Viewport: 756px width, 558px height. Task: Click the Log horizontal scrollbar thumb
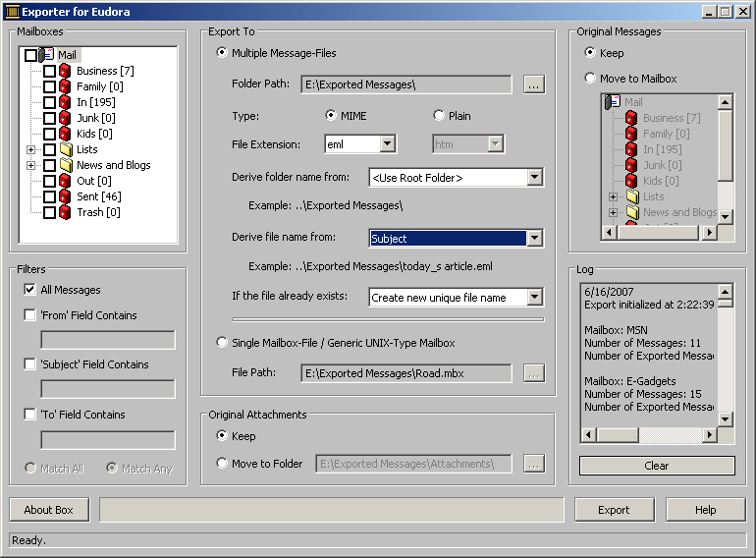[617, 434]
